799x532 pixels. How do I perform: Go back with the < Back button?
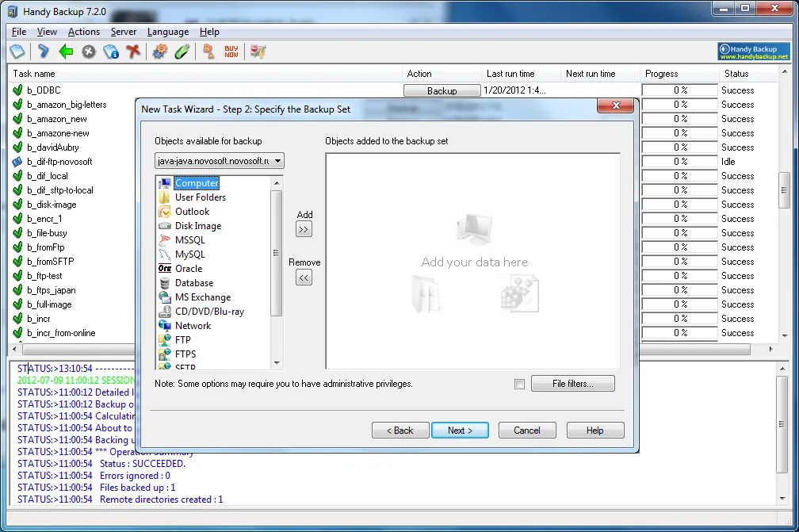[400, 430]
